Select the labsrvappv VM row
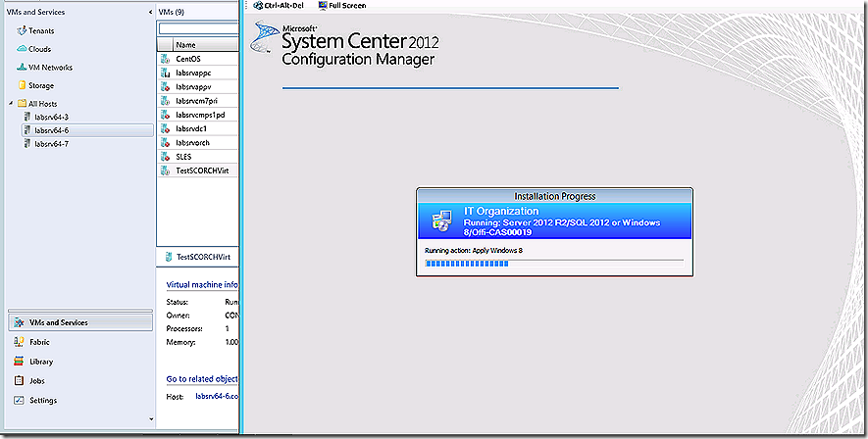The width and height of the screenshot is (868, 439). pos(197,87)
